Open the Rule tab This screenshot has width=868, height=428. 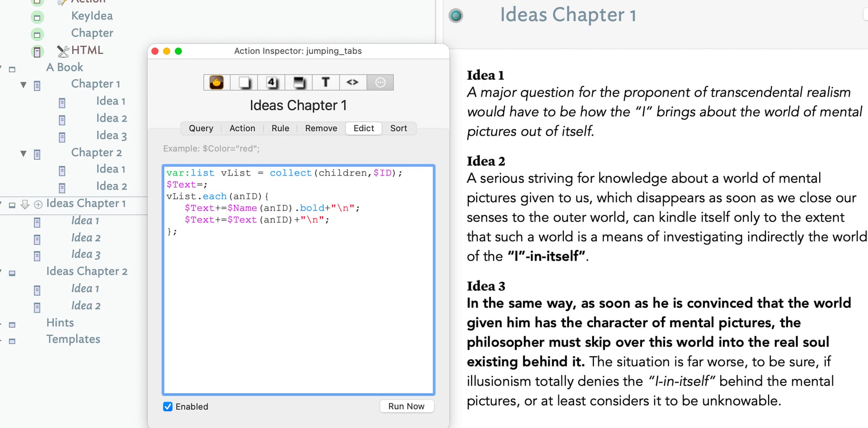pyautogui.click(x=280, y=128)
